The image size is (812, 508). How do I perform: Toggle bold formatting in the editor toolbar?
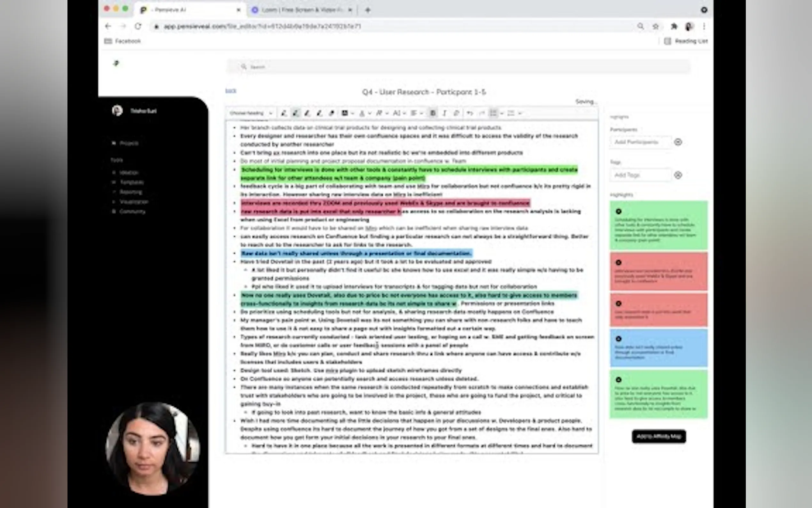(x=433, y=113)
